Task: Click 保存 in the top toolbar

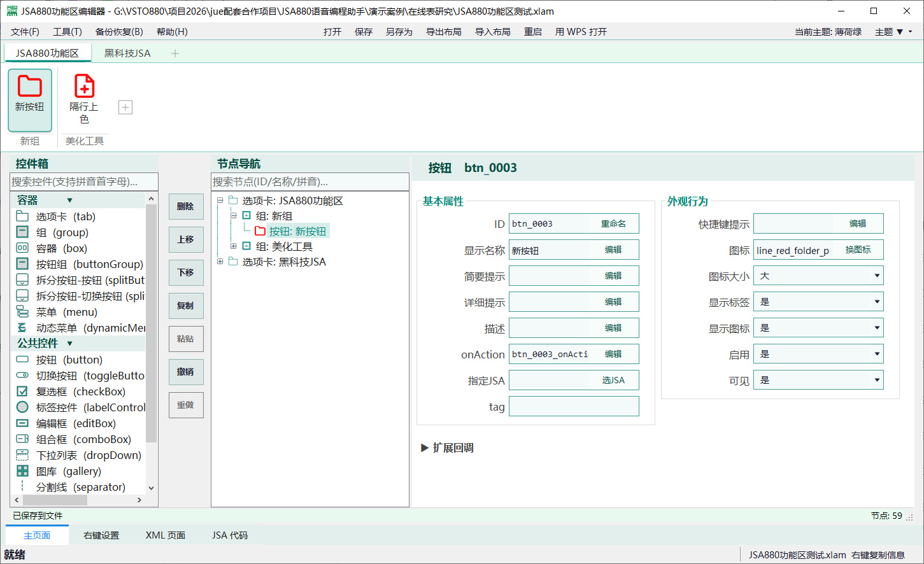Action: (x=364, y=32)
